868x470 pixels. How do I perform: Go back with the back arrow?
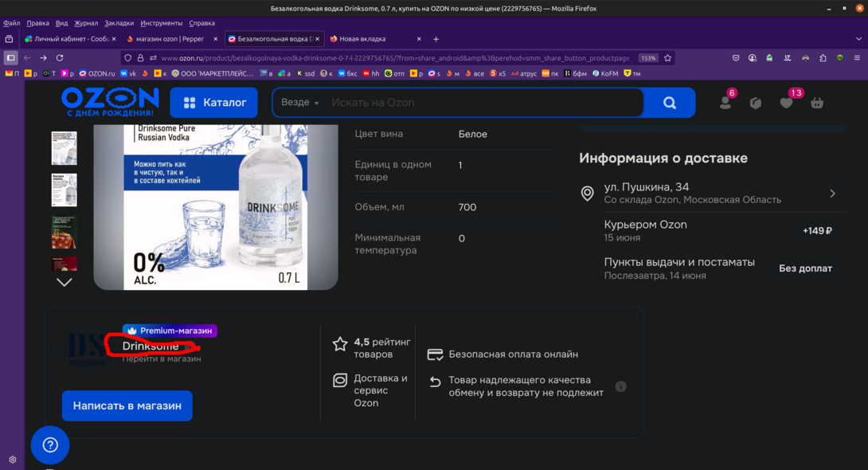click(x=27, y=57)
